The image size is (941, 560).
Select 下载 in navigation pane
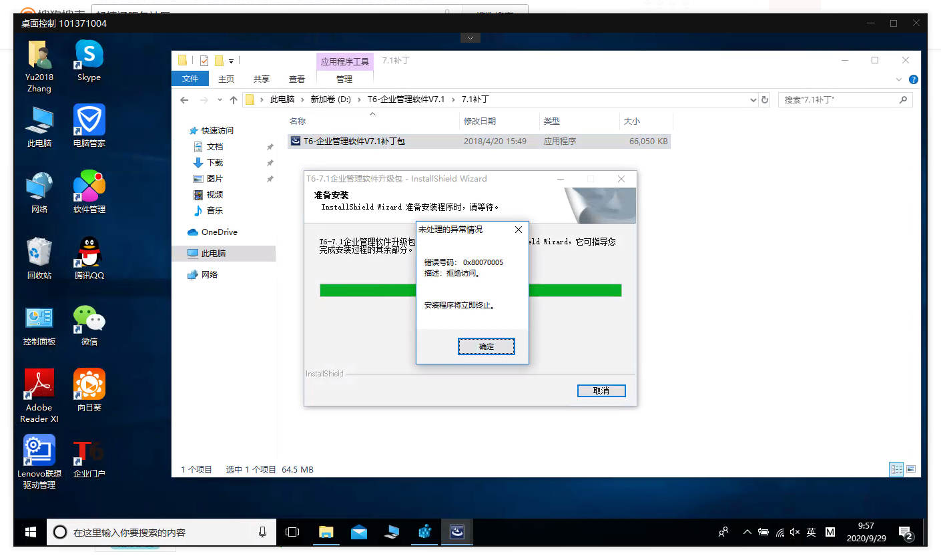215,163
